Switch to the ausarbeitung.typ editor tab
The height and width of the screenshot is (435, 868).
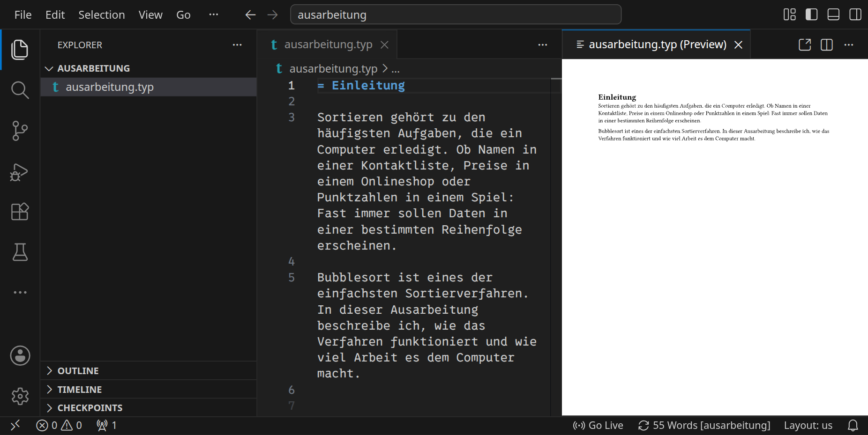coord(328,44)
